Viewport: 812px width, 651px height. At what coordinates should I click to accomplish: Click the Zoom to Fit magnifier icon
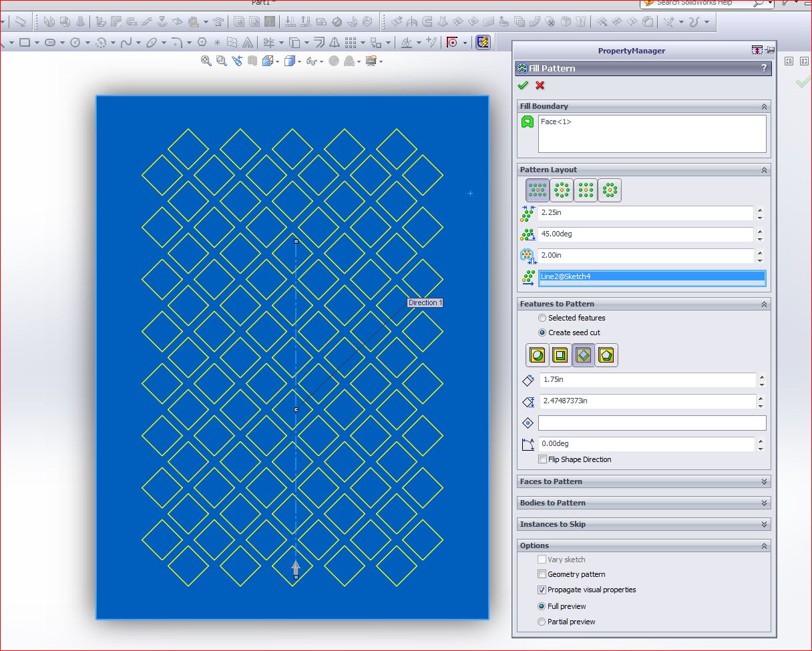[x=206, y=61]
